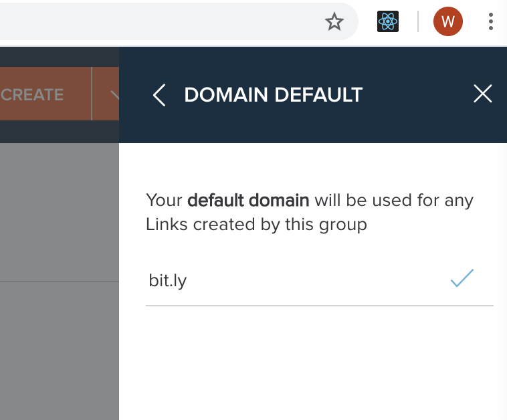Go back using the panel's left chevron

(159, 95)
